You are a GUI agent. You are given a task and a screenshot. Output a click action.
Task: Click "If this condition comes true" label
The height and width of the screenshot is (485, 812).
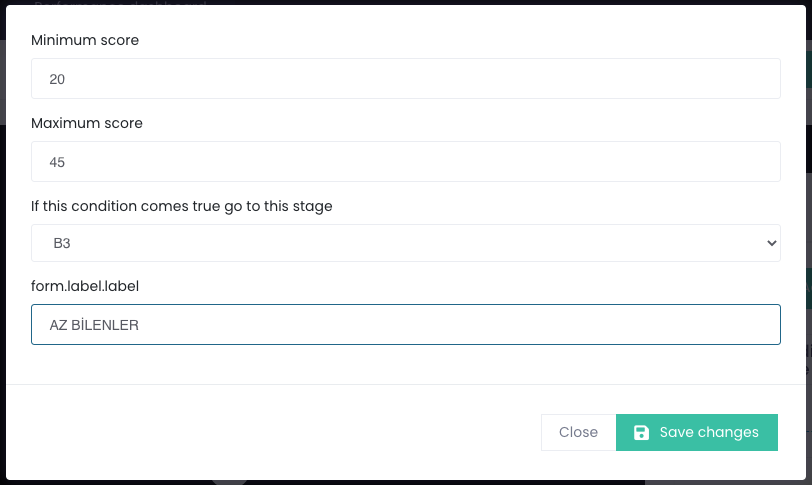coord(181,206)
